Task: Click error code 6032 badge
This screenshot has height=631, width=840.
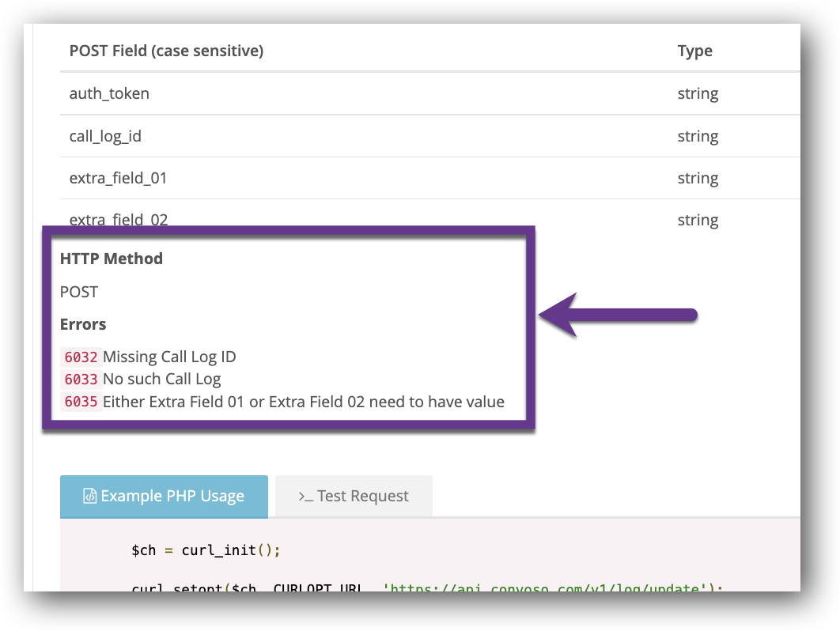Action: 81,357
